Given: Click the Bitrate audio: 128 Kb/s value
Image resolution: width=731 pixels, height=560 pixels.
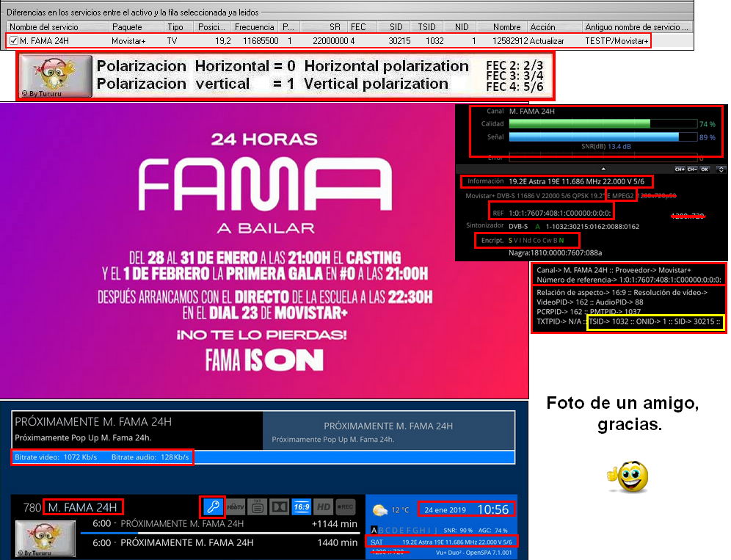Looking at the screenshot, I should point(150,457).
